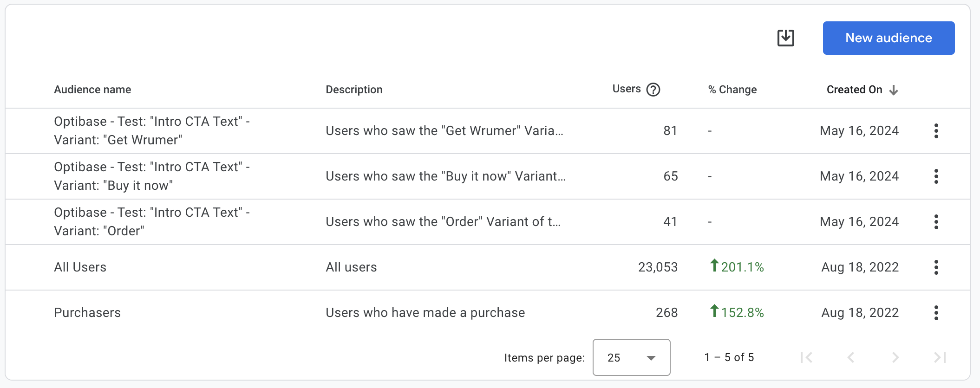
Task: Open more options for Purchasers audience
Action: click(936, 313)
